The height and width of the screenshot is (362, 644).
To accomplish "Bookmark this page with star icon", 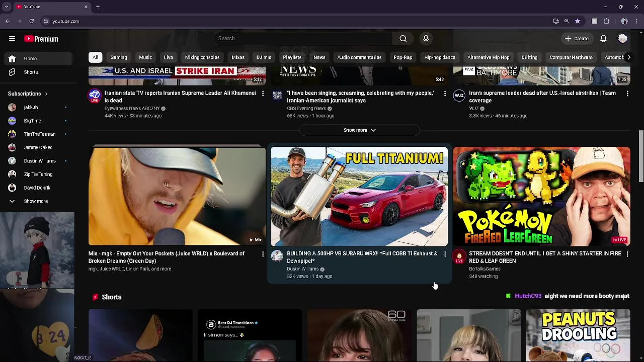I will [578, 21].
